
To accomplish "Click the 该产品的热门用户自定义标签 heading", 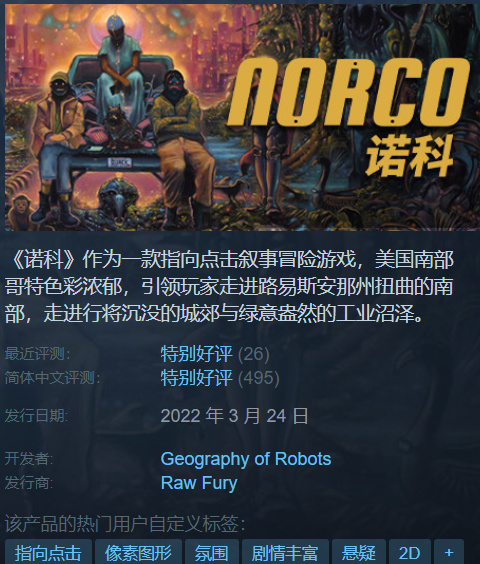I will coord(125,523).
